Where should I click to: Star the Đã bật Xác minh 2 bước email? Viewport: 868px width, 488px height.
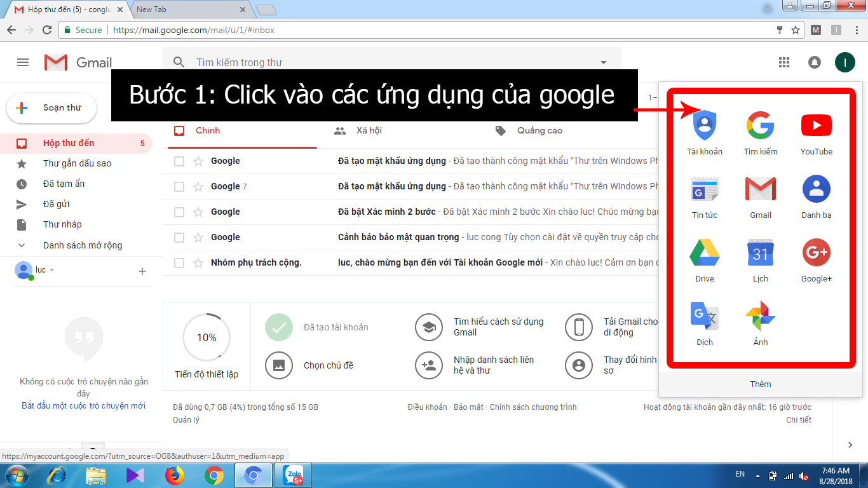(198, 212)
